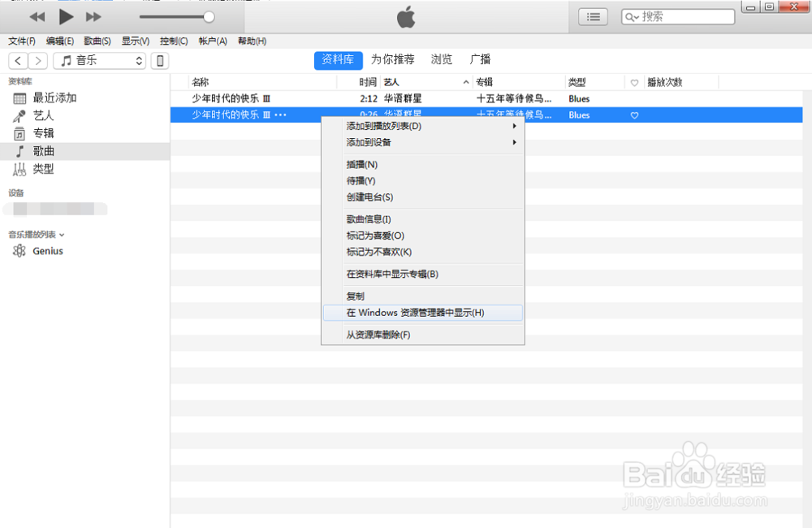Open the Genius playlist
The width and height of the screenshot is (812, 528).
pos(85,251)
